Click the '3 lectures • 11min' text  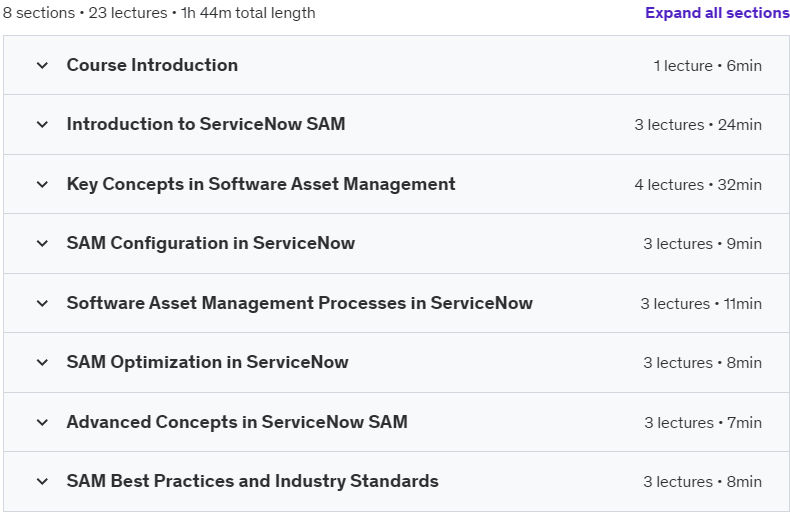pyautogui.click(x=701, y=304)
